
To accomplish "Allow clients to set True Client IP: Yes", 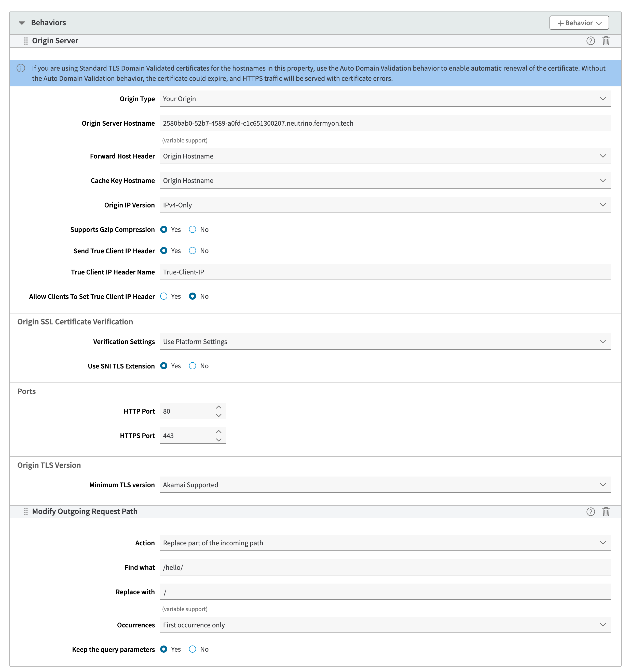I will (x=164, y=296).
